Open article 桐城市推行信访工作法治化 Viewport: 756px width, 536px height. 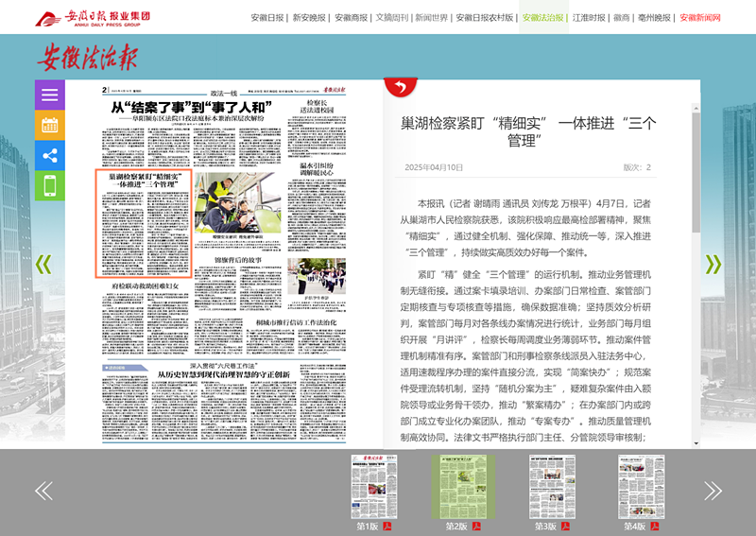pos(296,322)
